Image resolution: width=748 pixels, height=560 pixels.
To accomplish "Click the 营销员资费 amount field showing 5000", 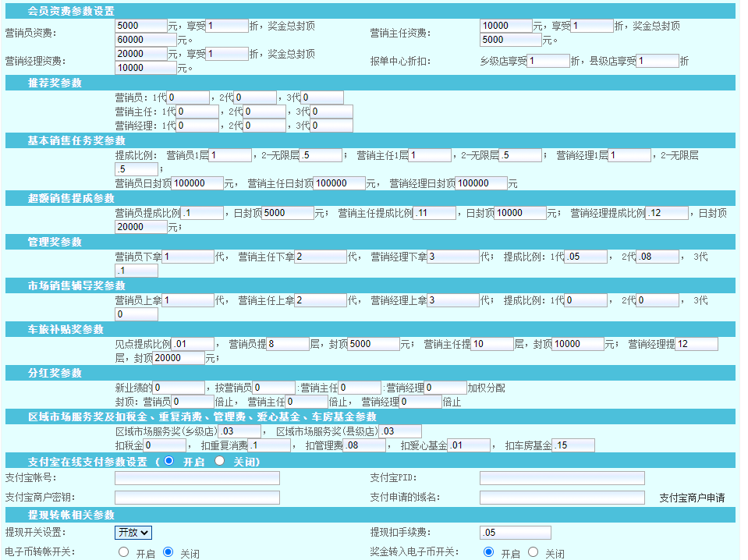I will click(140, 26).
